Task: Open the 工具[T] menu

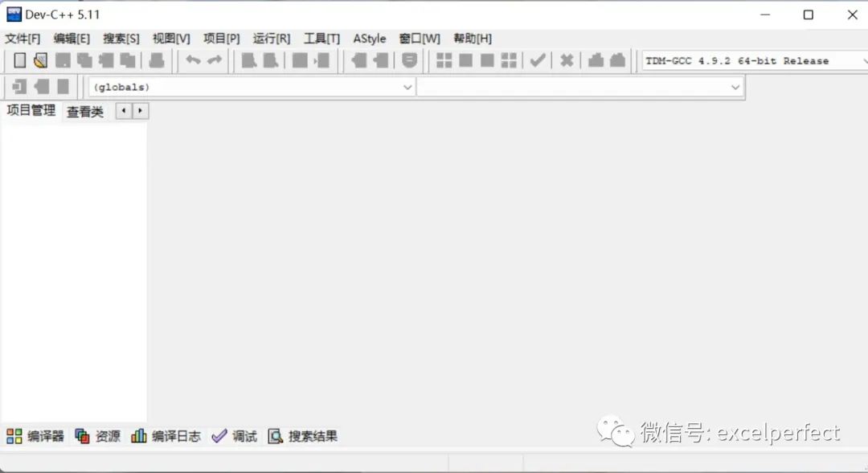Action: click(321, 39)
